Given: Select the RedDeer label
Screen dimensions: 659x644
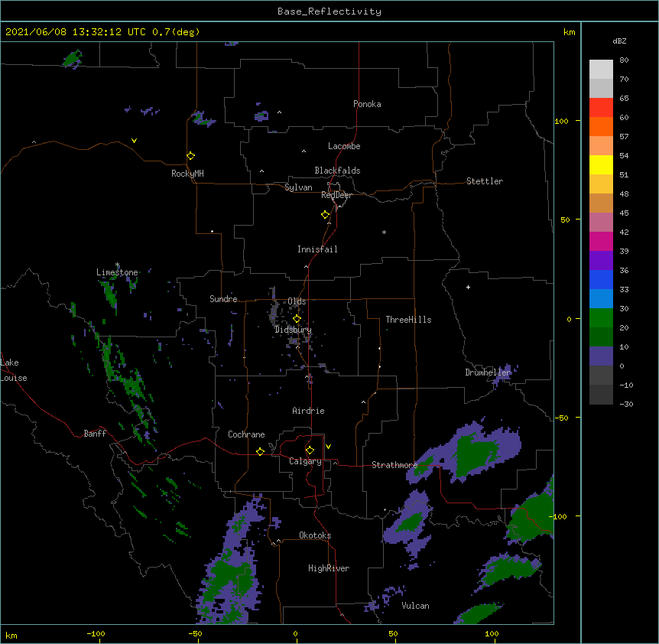Looking at the screenshot, I should [336, 195].
